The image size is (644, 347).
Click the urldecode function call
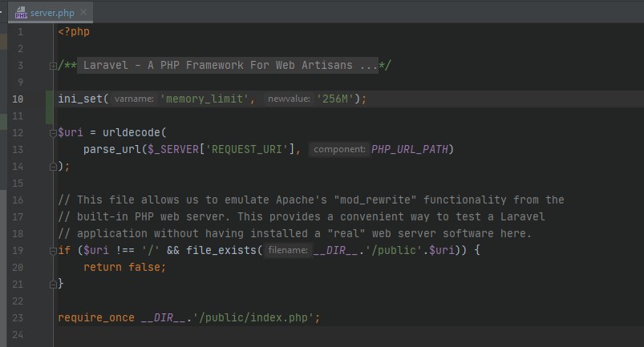tap(131, 132)
